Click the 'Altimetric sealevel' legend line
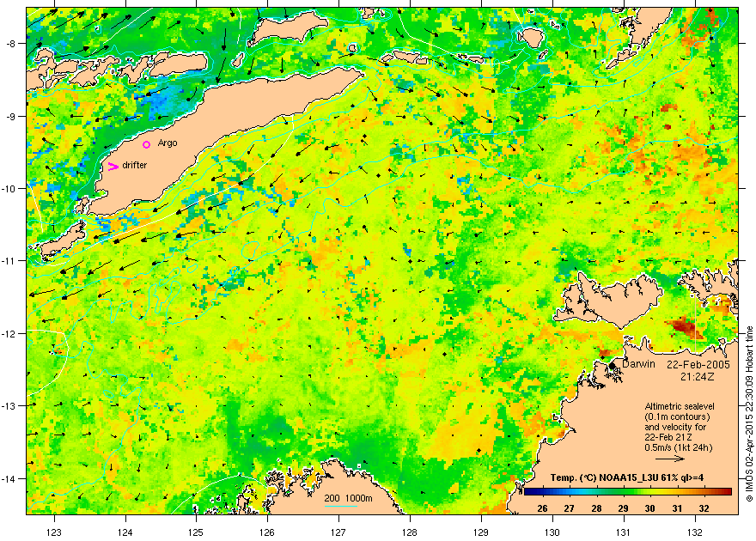 [x=680, y=406]
